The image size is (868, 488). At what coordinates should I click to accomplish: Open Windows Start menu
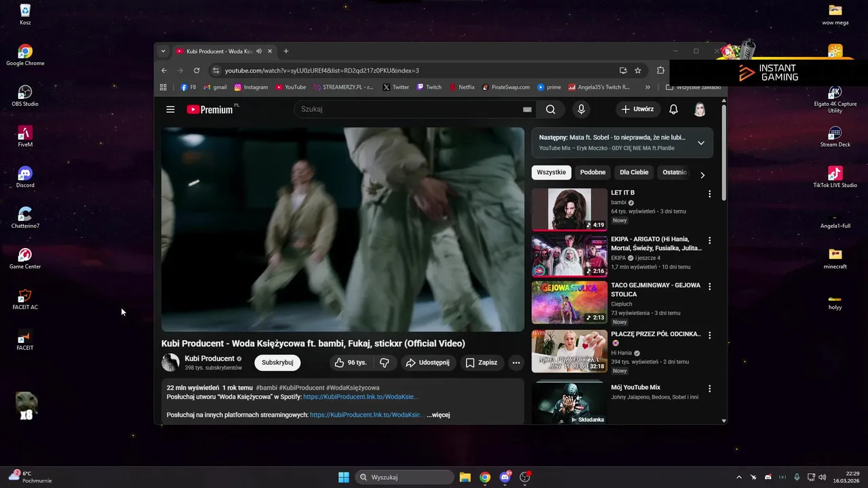point(344,477)
